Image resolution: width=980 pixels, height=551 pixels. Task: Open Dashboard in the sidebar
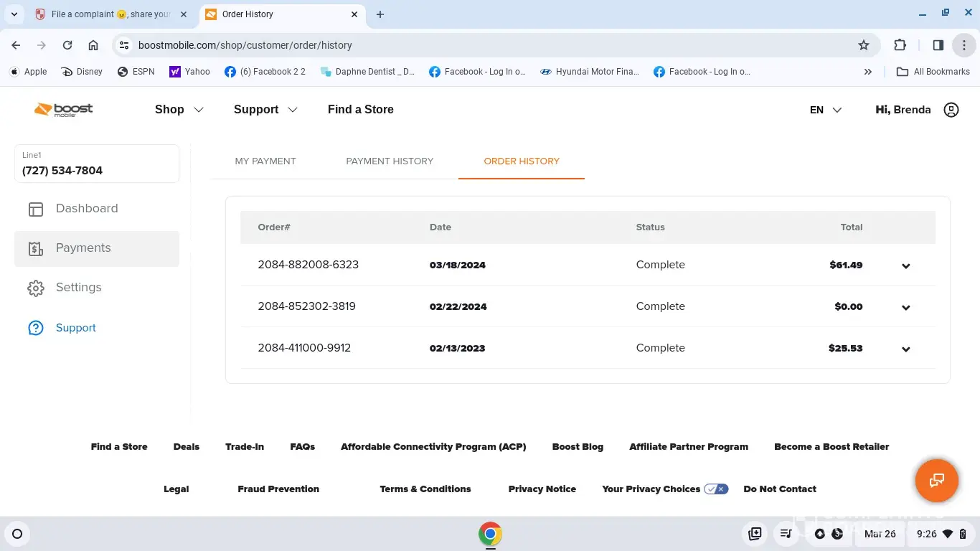point(86,209)
